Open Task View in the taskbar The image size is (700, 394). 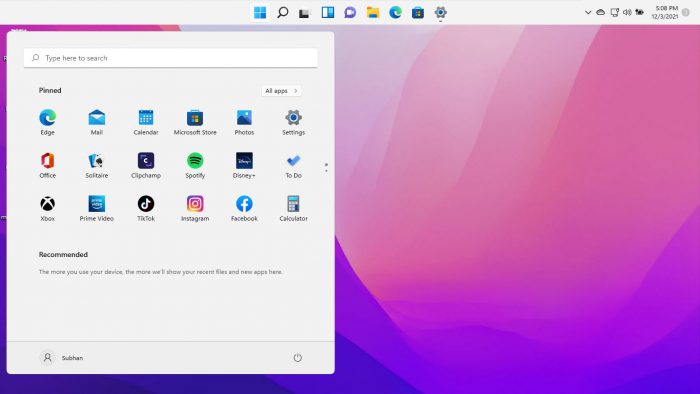(x=305, y=12)
